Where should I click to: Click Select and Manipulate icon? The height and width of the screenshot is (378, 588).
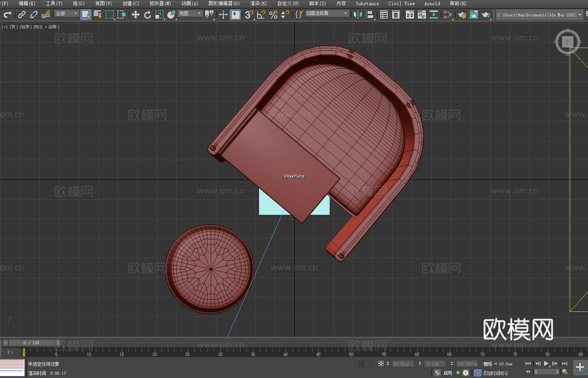pyautogui.click(x=223, y=14)
